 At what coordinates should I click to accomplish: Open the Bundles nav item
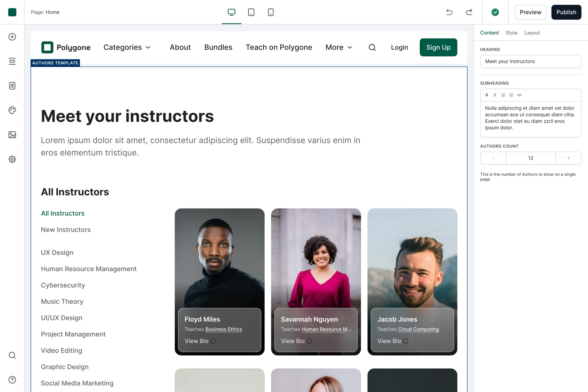pyautogui.click(x=218, y=47)
